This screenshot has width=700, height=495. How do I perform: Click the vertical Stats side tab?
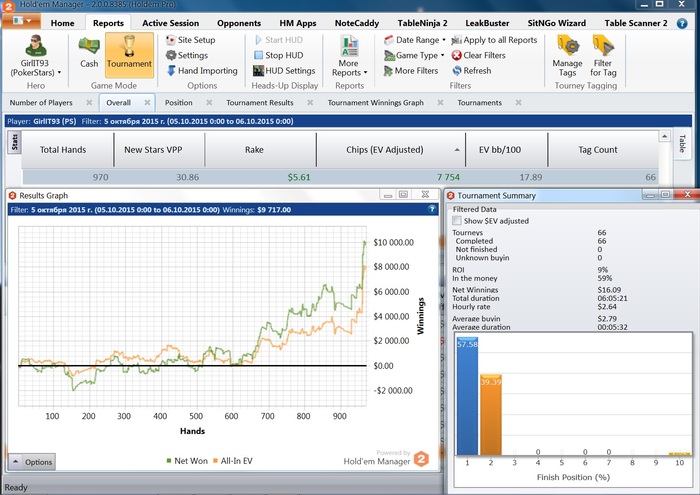click(x=15, y=142)
